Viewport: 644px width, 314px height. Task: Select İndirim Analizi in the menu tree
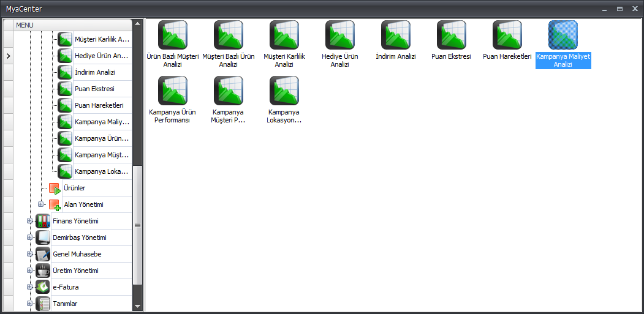click(95, 72)
